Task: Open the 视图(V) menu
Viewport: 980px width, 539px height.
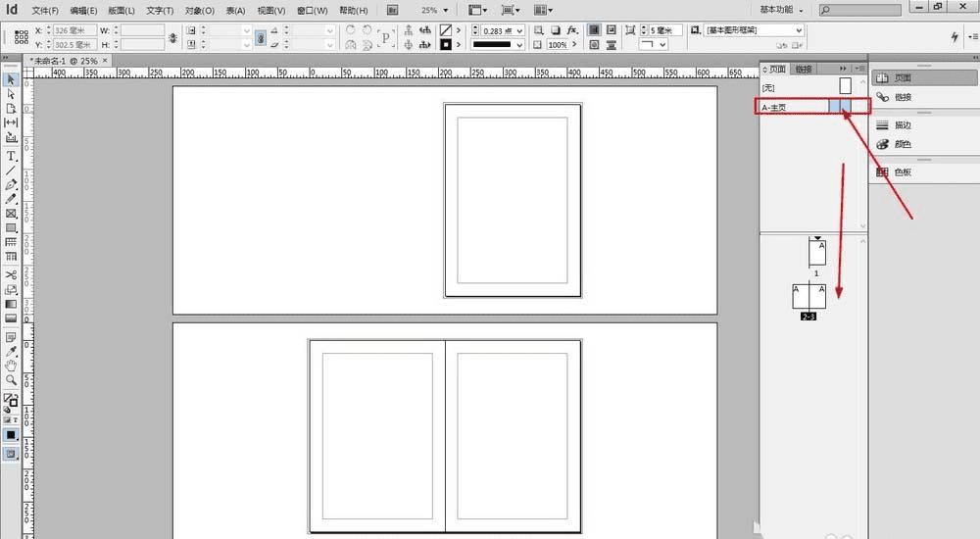Action: coord(271,11)
